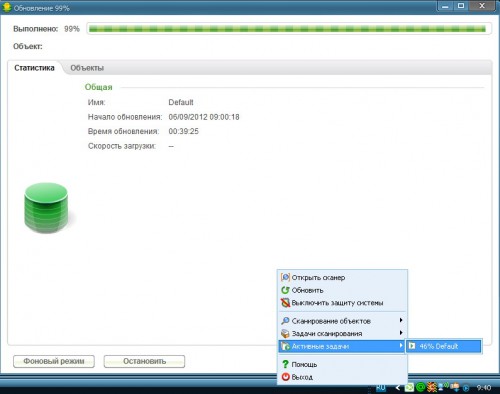Viewport: 500px width, 394px height.
Task: Click the scanner icon beside Открыть сканер
Action: 285,277
